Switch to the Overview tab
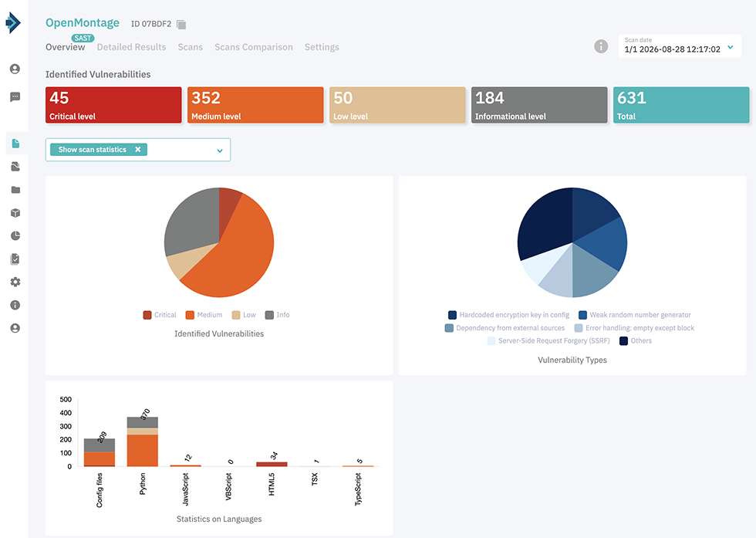Screen dimensions: 756x538 pos(65,47)
